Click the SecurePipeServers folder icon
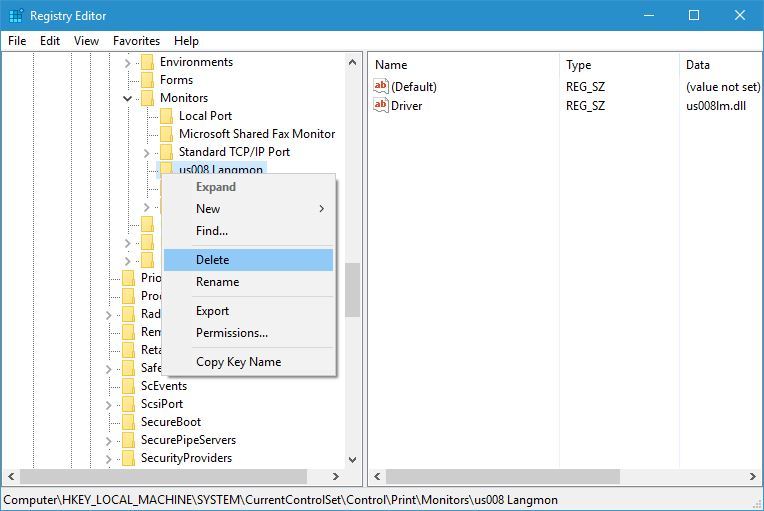The image size is (764, 511). coord(128,440)
